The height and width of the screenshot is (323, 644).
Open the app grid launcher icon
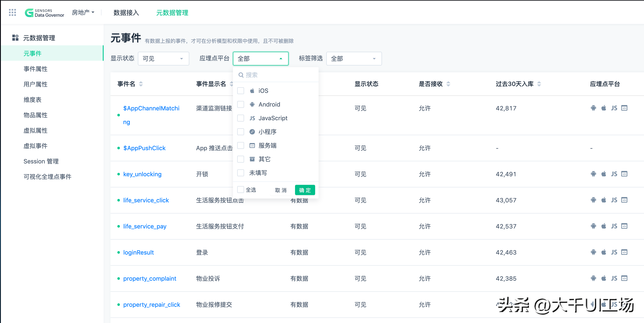(12, 12)
